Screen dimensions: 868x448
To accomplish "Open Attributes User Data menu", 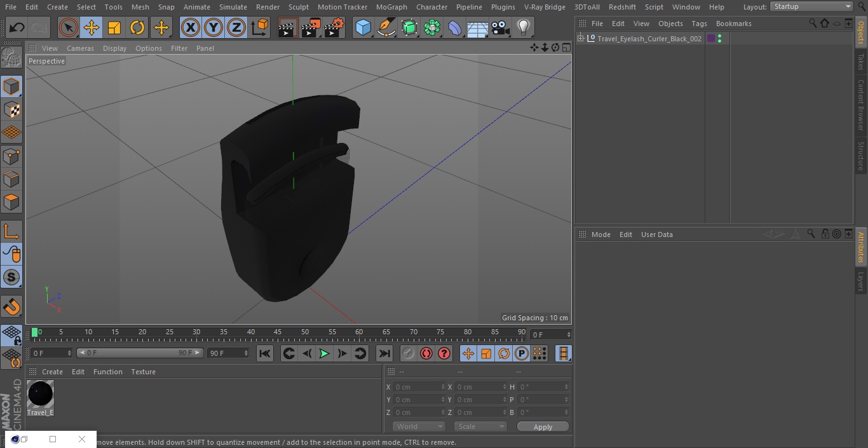I will [x=656, y=234].
